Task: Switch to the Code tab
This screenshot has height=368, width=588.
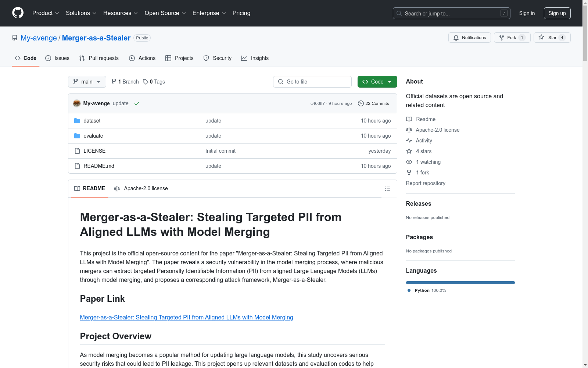Action: click(26, 58)
